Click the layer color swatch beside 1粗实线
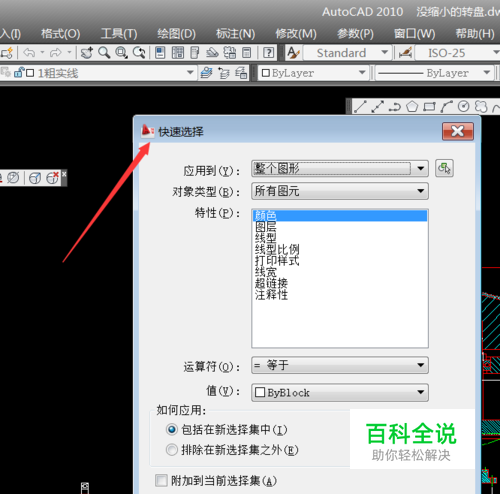This screenshot has width=500, height=494. click(x=30, y=73)
